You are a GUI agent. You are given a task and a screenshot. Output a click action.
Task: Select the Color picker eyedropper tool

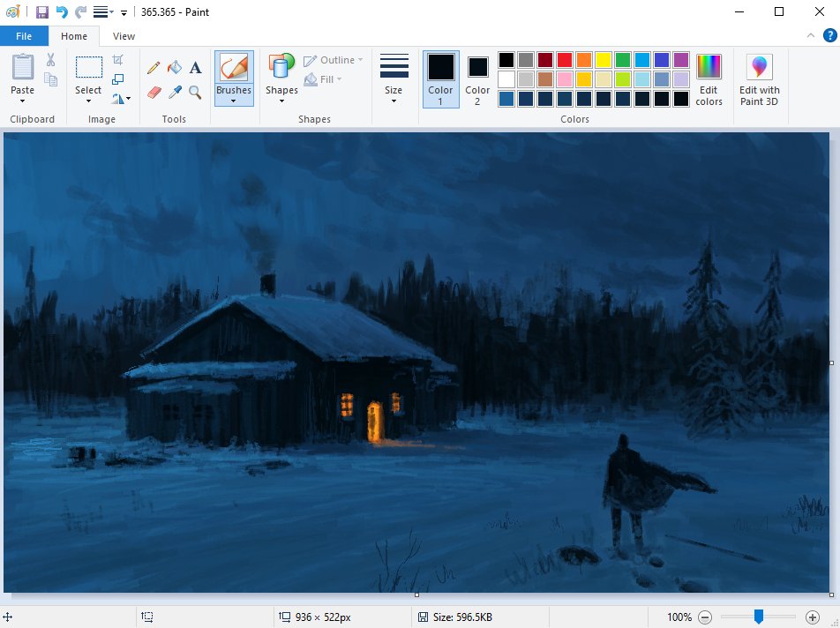[x=175, y=93]
